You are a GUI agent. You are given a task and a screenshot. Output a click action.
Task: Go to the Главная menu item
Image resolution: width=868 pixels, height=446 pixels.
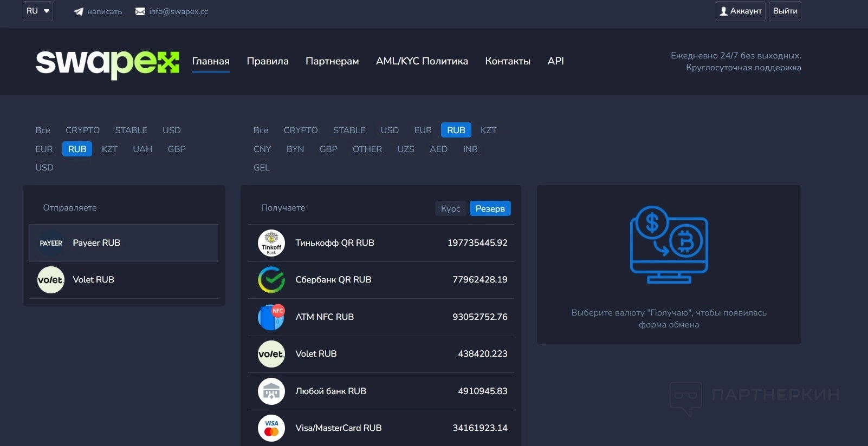point(211,61)
